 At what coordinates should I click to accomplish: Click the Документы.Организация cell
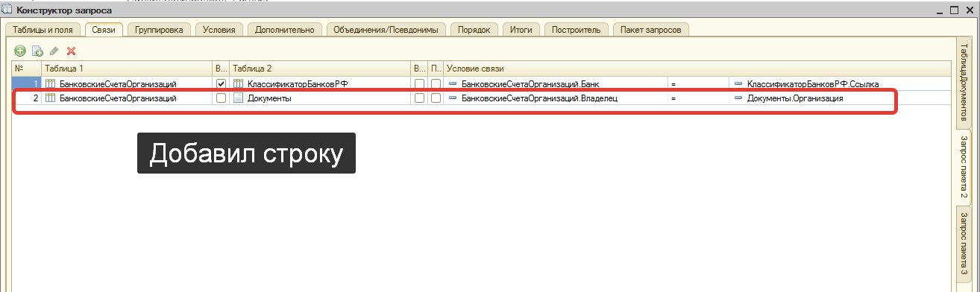point(840,98)
